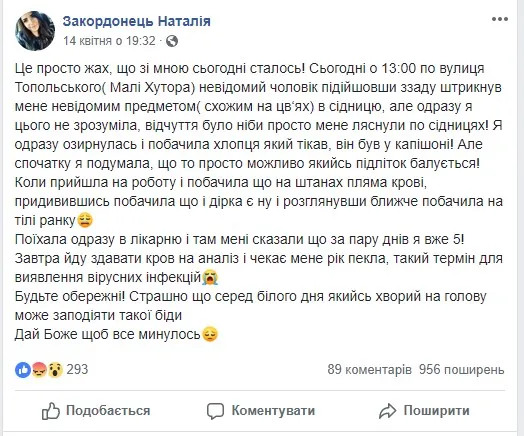Click the angry reaction emoji icon

tap(39, 370)
